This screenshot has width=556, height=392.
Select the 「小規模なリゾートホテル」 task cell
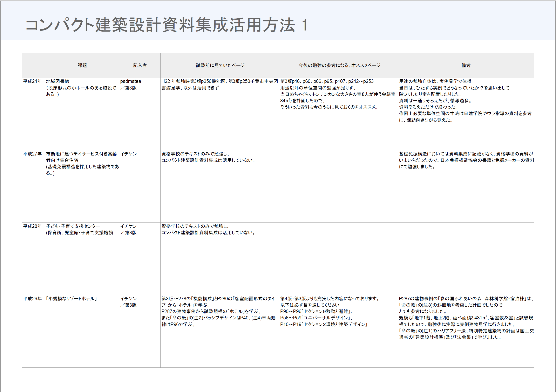tap(72, 299)
